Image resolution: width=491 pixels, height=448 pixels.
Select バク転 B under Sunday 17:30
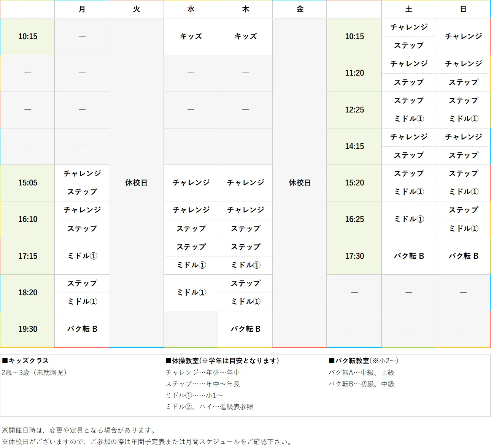tap(463, 256)
